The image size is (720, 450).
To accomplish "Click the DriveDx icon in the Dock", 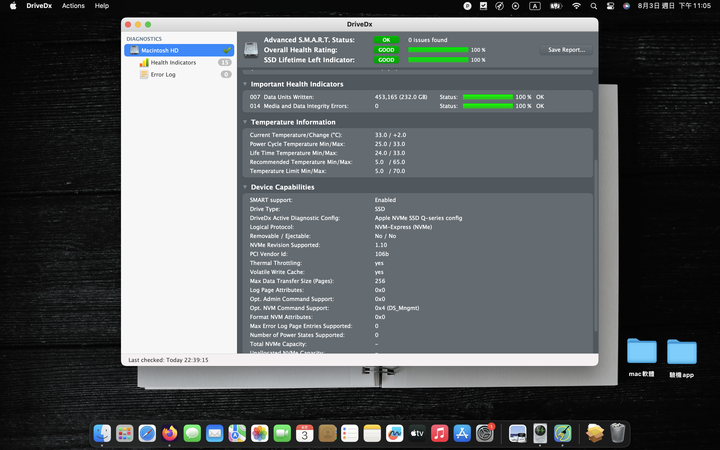I will [x=540, y=433].
